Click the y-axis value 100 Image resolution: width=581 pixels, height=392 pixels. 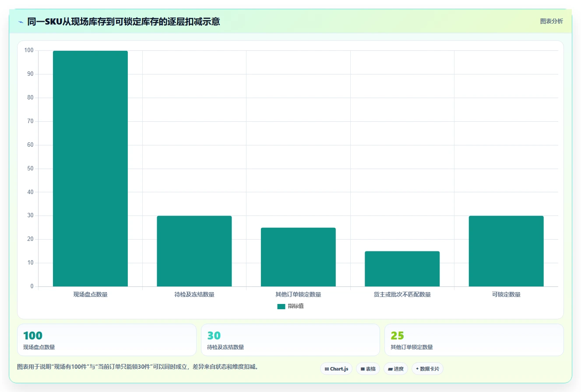coord(29,50)
